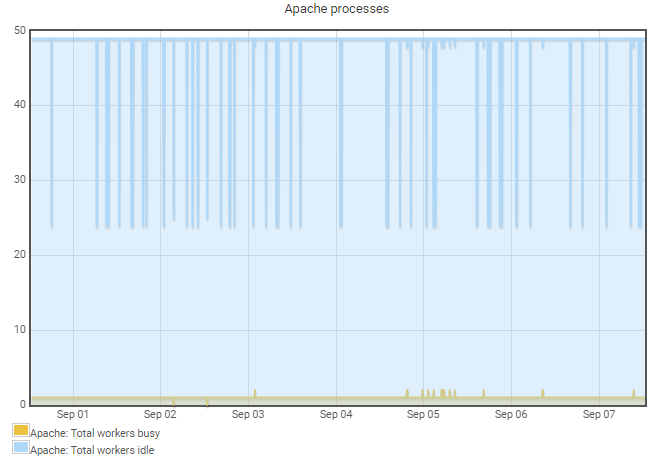Click the 'Apache processes' chart title
Screen dimensions: 660x461
pos(336,9)
